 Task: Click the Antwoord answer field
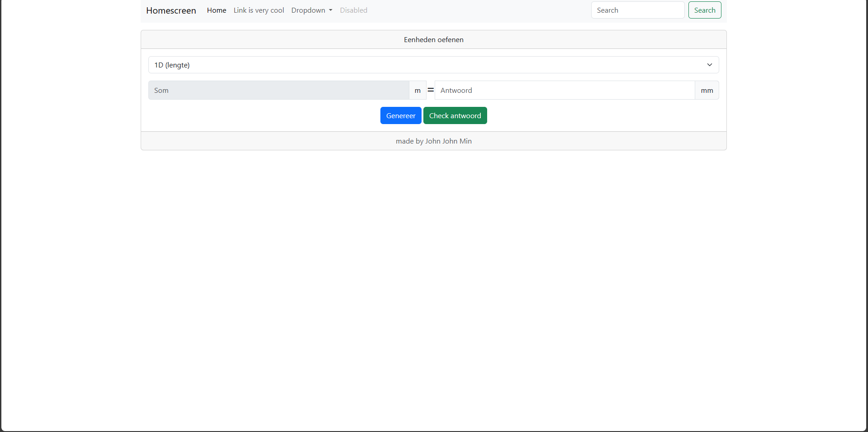point(565,90)
